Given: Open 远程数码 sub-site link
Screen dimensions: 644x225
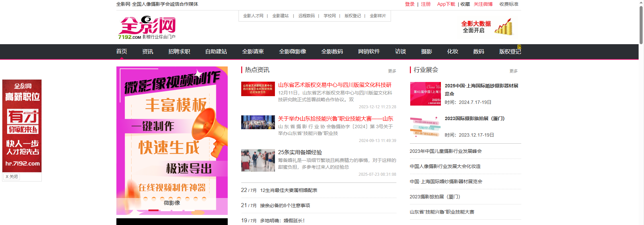Looking at the screenshot, I should [x=306, y=16].
